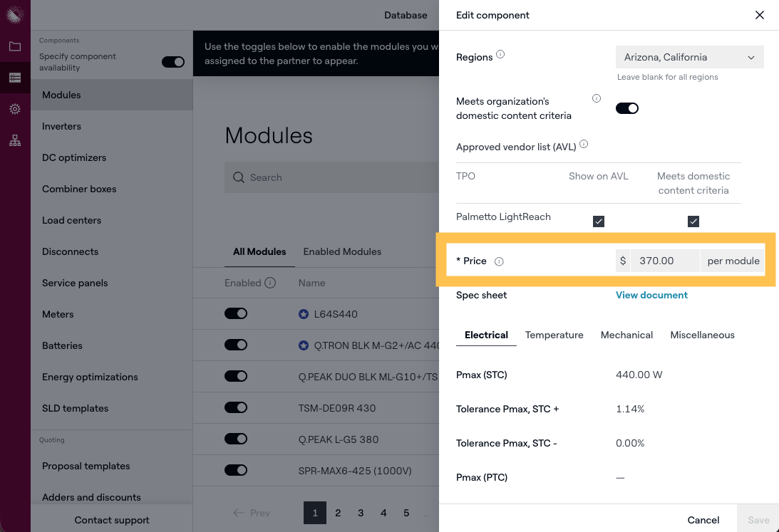Viewport: 779px width, 532px height.
Task: Click the search magnifier icon
Action: click(x=239, y=177)
